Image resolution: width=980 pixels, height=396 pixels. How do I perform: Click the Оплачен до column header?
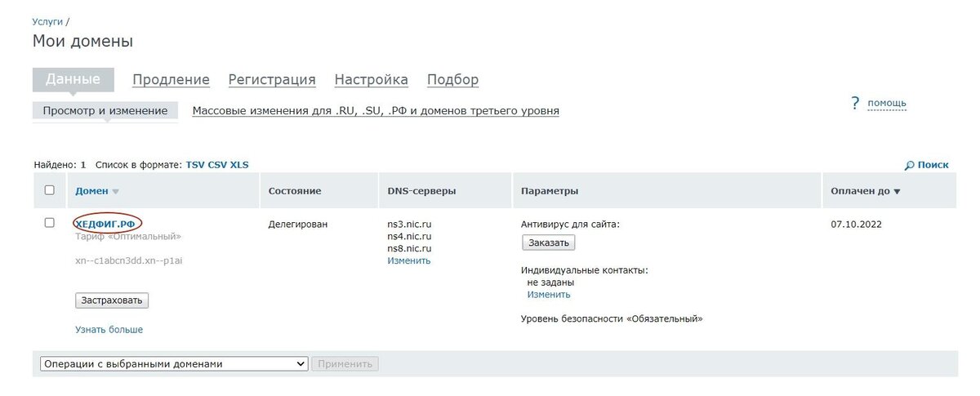[860, 191]
